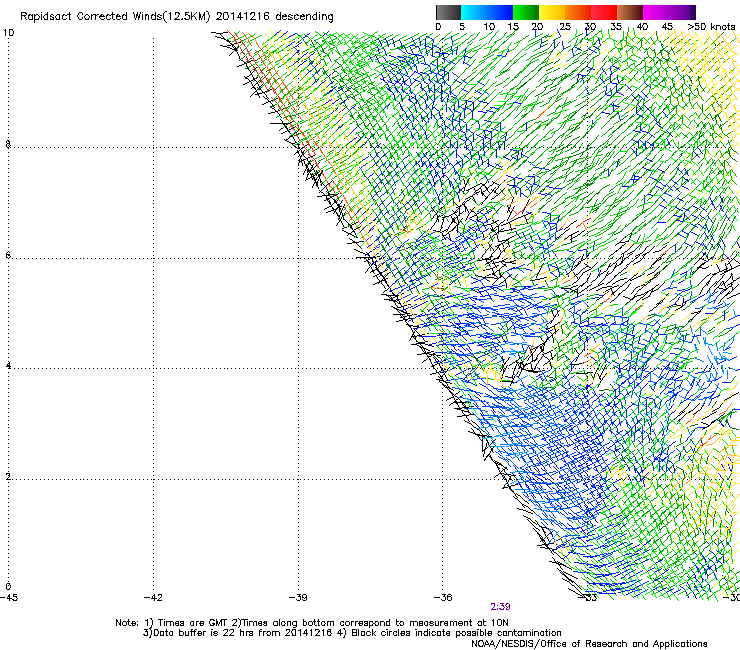The image size is (740, 650).
Task: Click longitude label '-42' on bottom axis
Action: 153,598
